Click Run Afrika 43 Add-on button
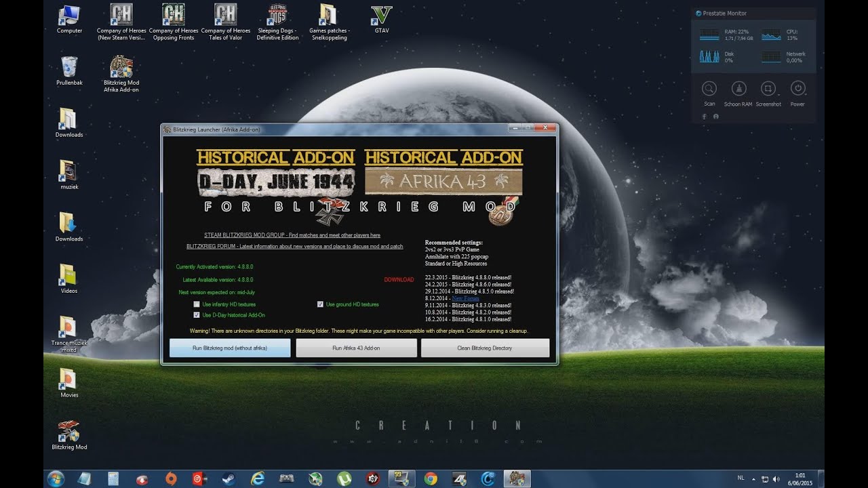Screen dimensions: 868x488 [356, 348]
